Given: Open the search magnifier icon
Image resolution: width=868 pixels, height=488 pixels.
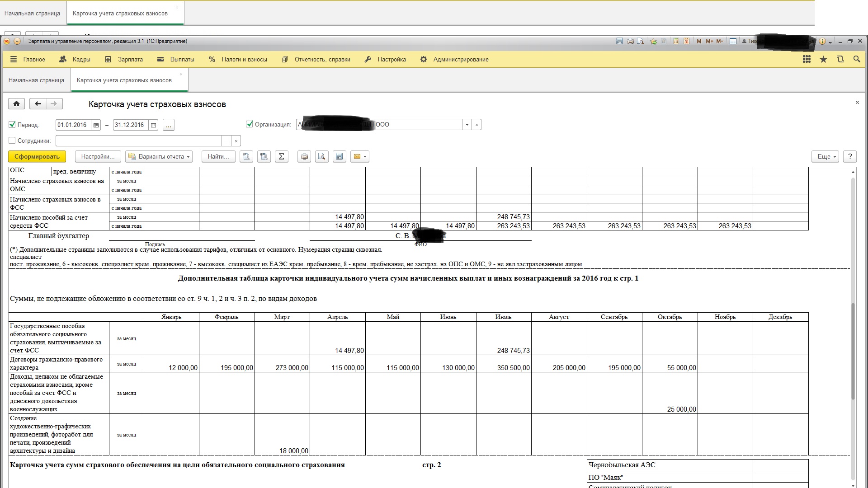Looking at the screenshot, I should coord(857,59).
